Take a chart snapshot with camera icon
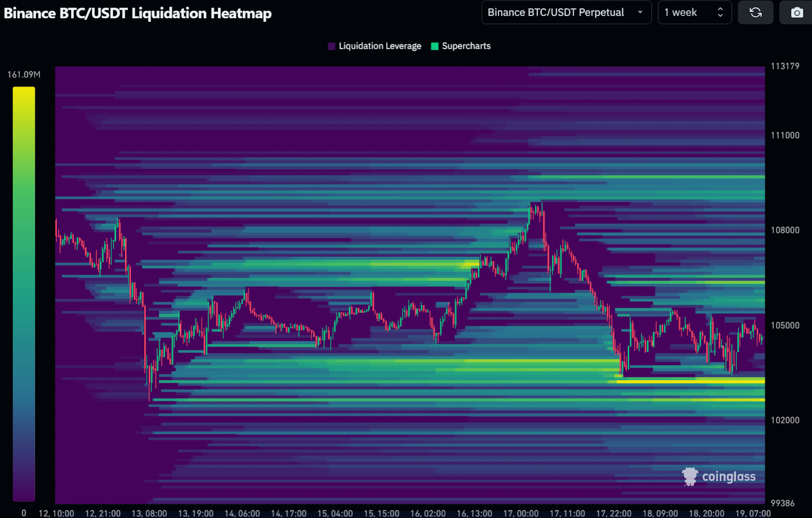The height and width of the screenshot is (518, 812). [797, 13]
